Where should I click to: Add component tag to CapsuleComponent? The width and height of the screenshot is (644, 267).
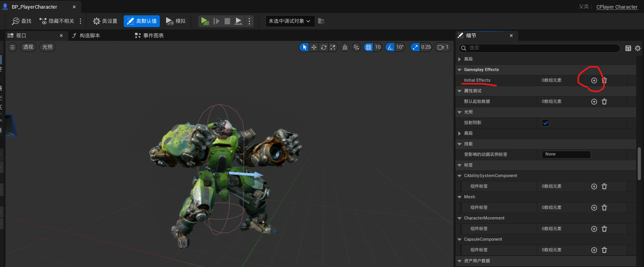click(x=594, y=250)
